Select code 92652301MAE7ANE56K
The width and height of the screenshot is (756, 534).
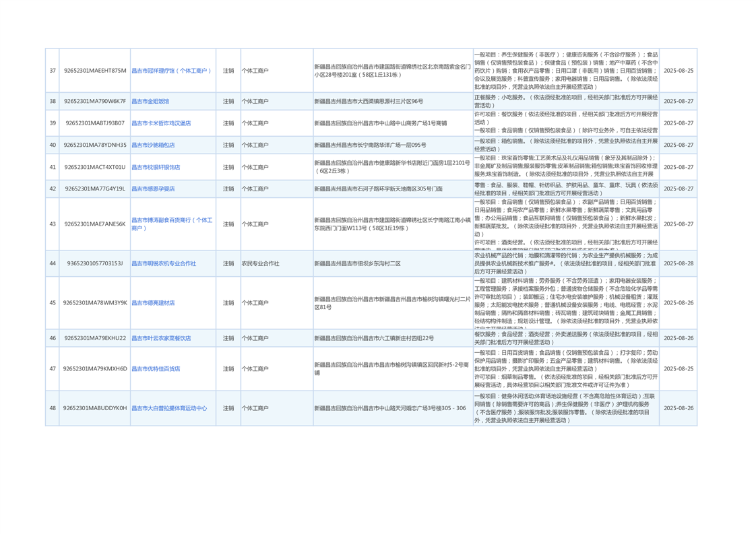(x=95, y=224)
